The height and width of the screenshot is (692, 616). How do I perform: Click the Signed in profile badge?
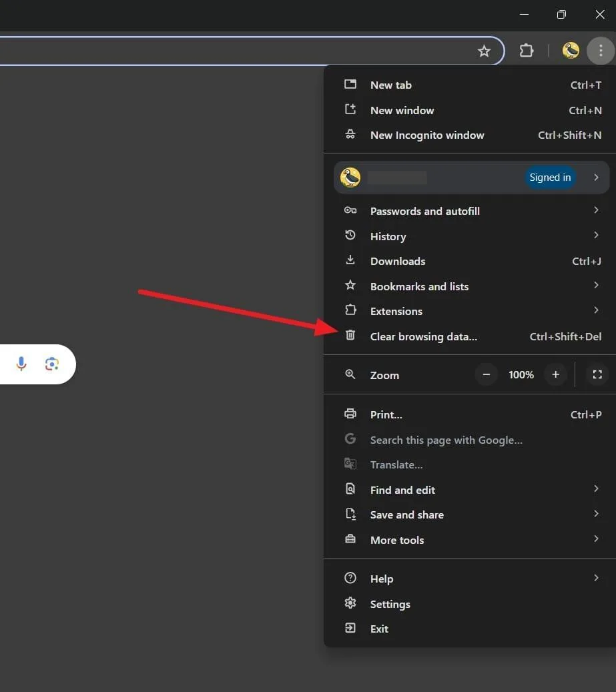(550, 178)
